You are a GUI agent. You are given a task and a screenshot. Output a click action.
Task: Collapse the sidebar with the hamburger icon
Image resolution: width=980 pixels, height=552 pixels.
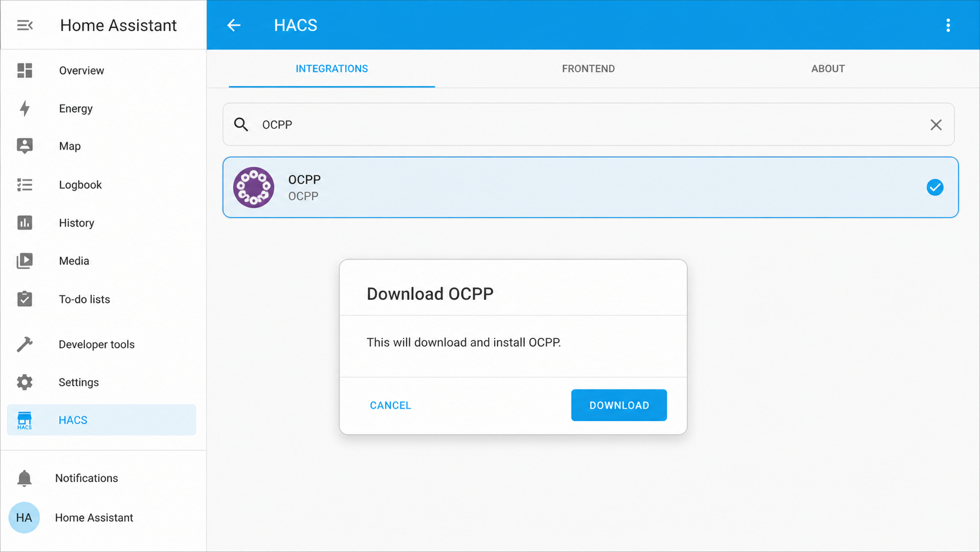(25, 25)
